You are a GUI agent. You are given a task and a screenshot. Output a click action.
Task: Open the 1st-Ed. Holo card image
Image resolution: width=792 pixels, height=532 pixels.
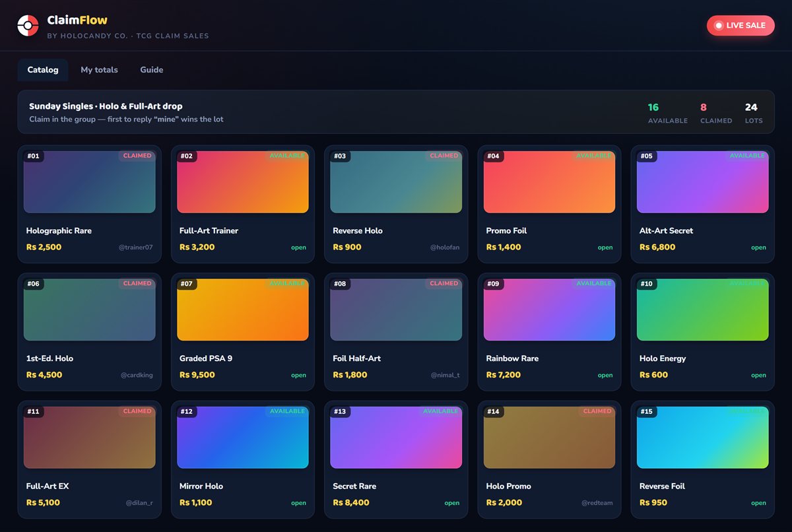(90, 310)
